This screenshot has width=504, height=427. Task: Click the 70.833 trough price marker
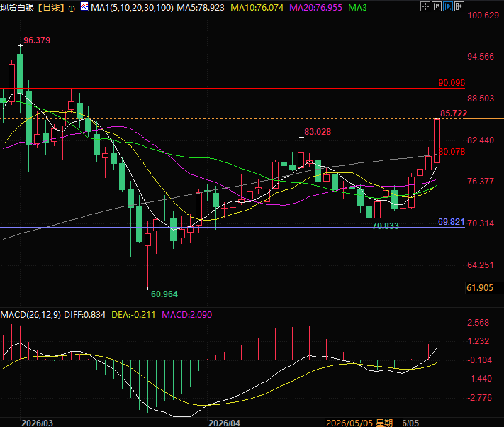[386, 226]
